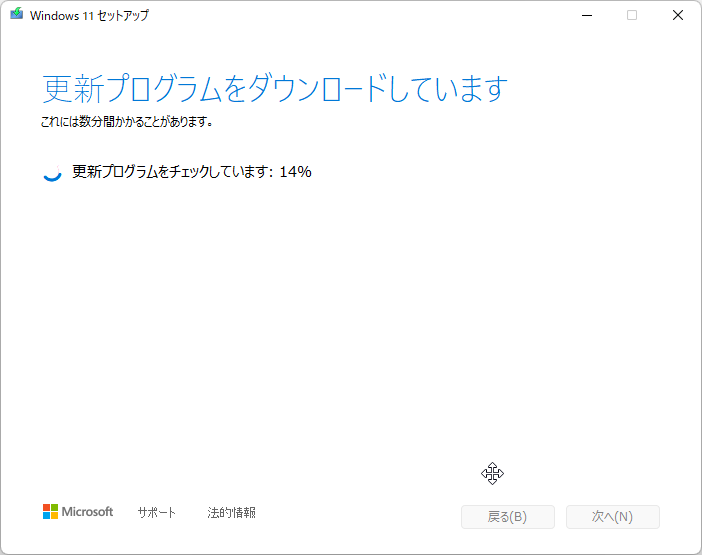
Task: Click the 'Windows 11 セットアップ' title text
Action: click(89, 15)
